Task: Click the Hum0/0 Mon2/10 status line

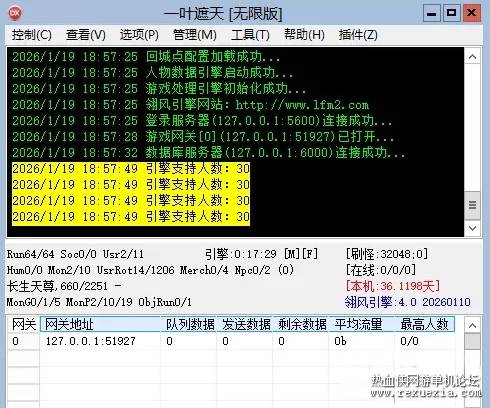Action: point(150,270)
